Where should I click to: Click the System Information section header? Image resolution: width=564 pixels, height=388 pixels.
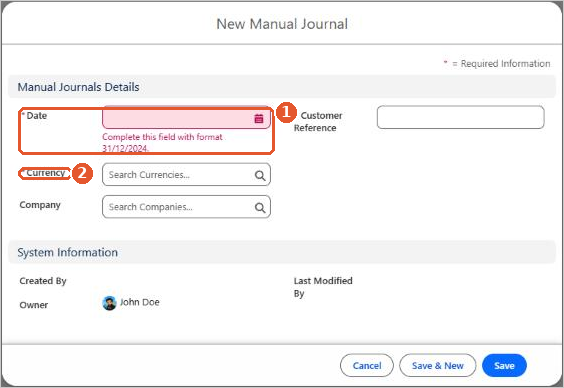pyautogui.click(x=282, y=252)
